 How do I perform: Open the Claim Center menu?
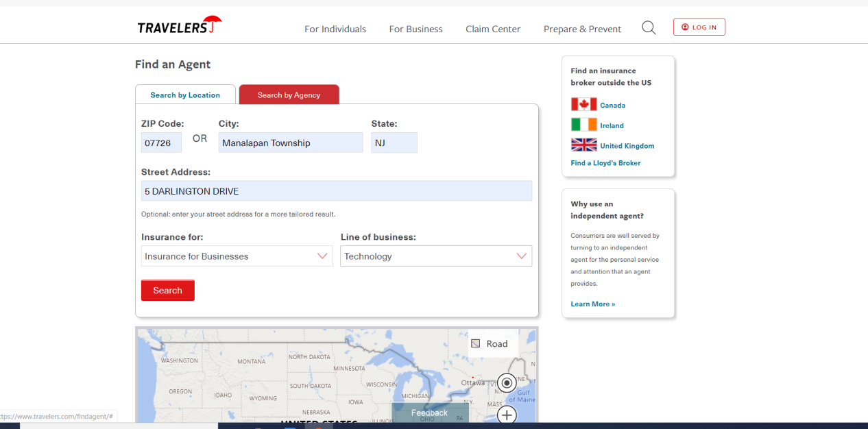(493, 29)
